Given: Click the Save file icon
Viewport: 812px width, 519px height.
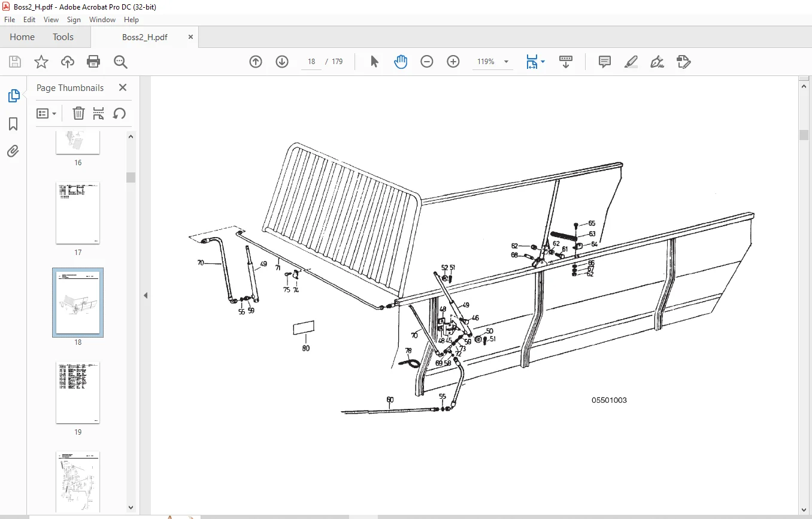Looking at the screenshot, I should [15, 62].
